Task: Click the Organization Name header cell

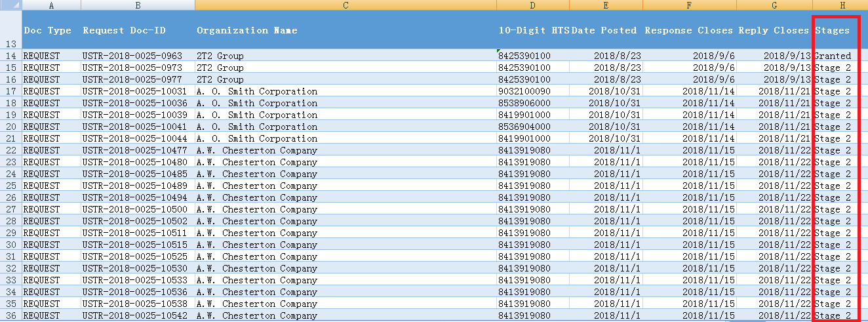Action: pyautogui.click(x=345, y=30)
